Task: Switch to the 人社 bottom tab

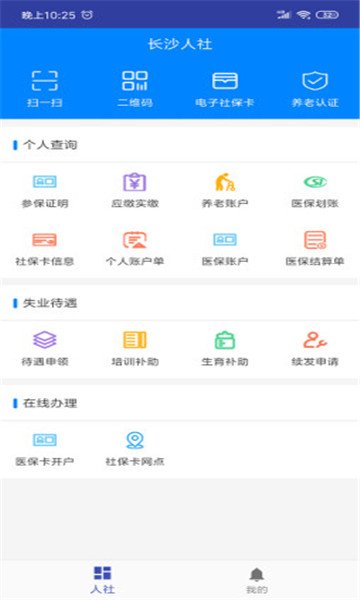Action: click(x=103, y=580)
